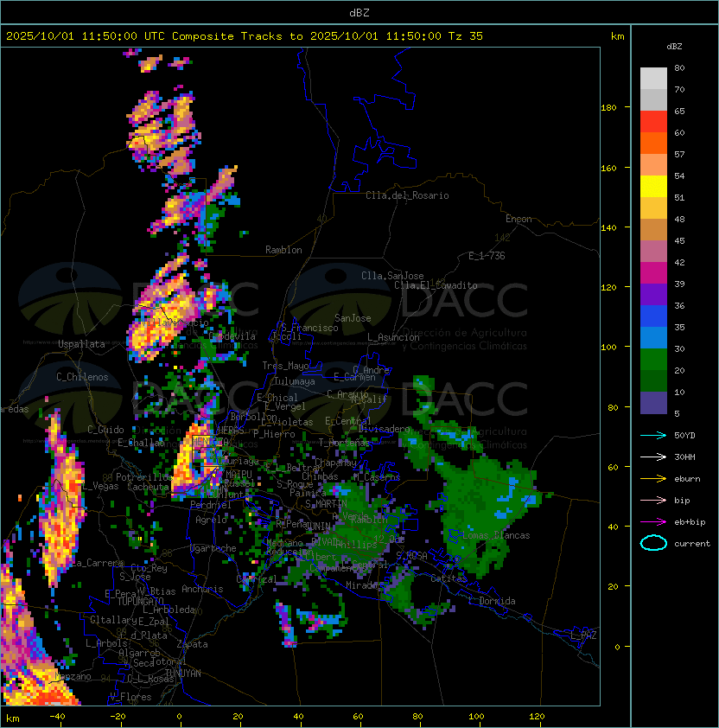Image resolution: width=719 pixels, height=728 pixels.
Task: Click the 'Perdriel' map label
Action: point(211,505)
